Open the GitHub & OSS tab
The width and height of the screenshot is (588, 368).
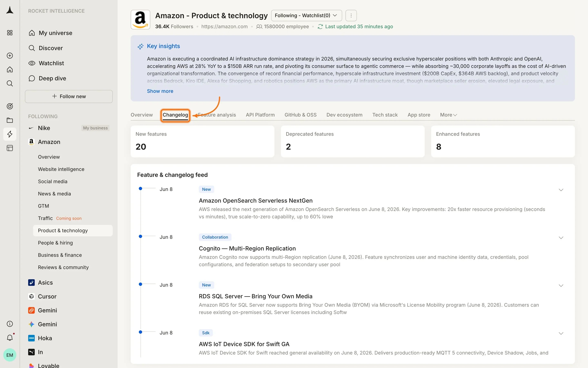(x=301, y=115)
